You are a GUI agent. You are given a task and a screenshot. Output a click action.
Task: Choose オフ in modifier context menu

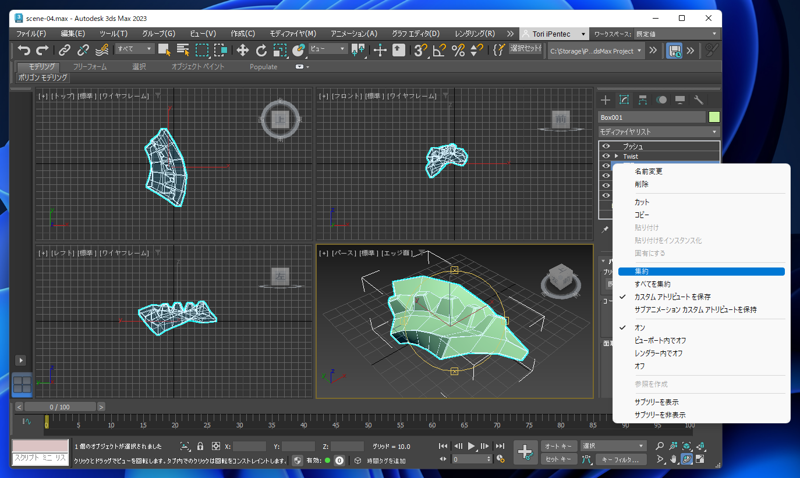[x=639, y=366]
